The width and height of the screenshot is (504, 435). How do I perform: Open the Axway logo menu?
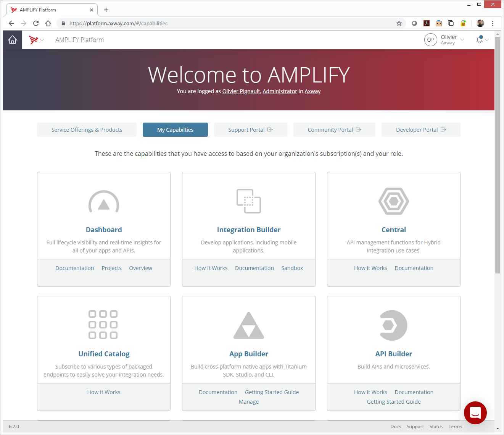pos(36,40)
